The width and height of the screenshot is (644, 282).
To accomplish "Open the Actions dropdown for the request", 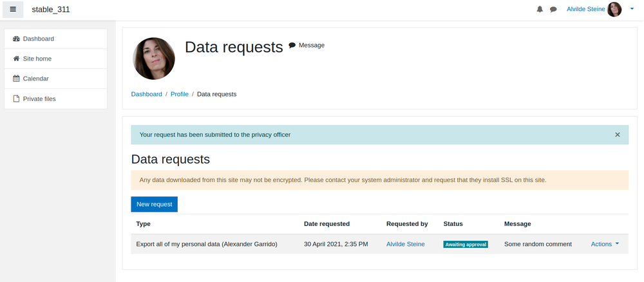I will (605, 244).
